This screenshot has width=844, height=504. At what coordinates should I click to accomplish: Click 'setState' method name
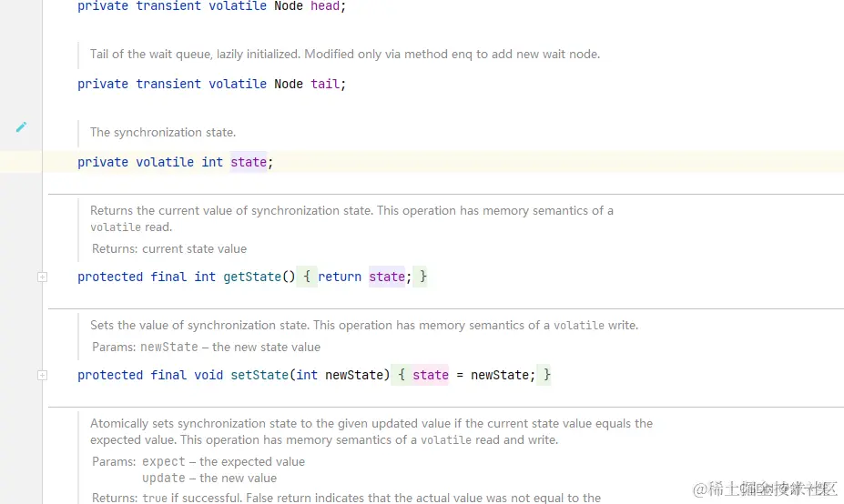(x=259, y=375)
